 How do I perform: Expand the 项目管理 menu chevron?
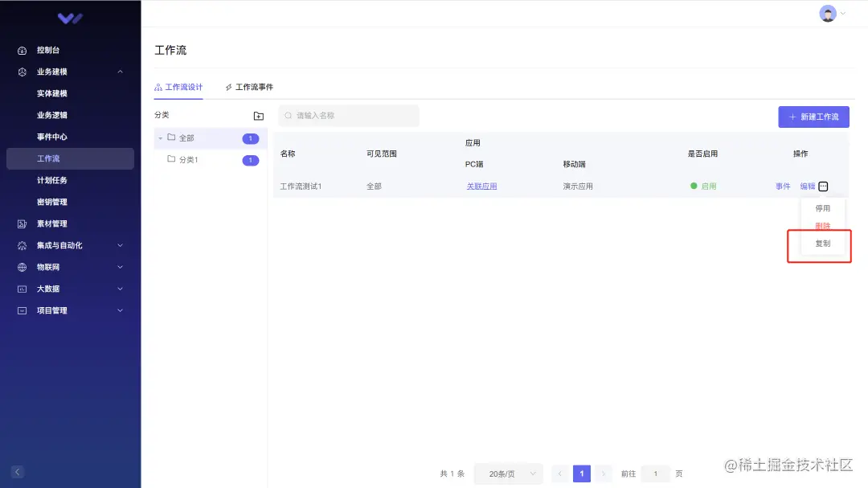pyautogui.click(x=120, y=311)
